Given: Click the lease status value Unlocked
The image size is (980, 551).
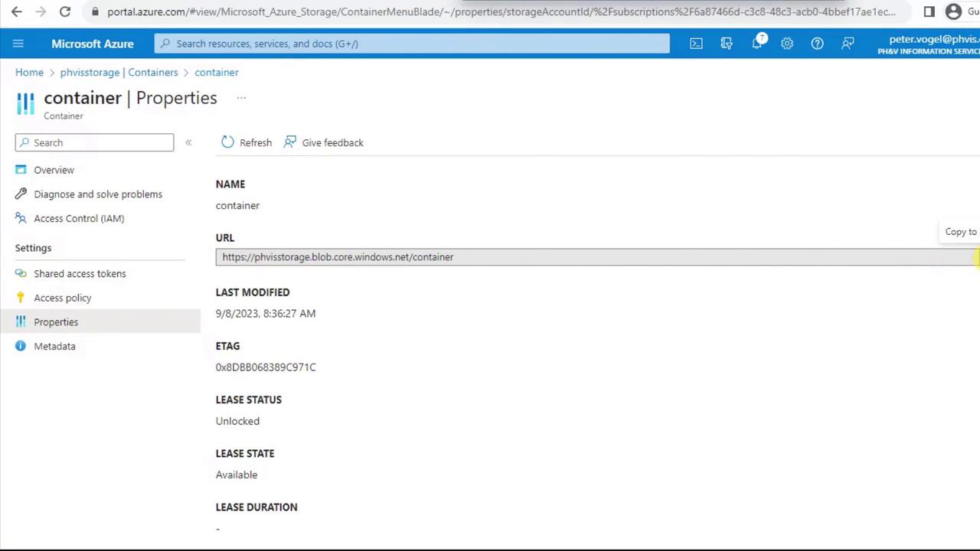Looking at the screenshot, I should 237,421.
